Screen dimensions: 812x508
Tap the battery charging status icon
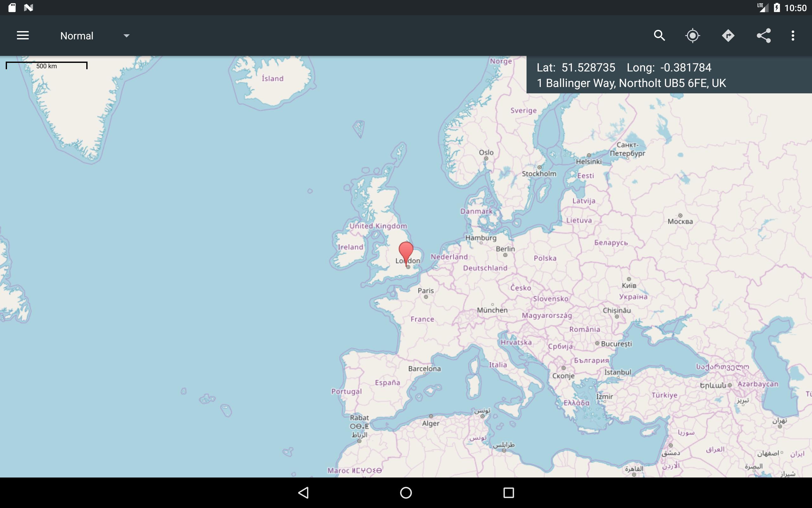point(777,7)
